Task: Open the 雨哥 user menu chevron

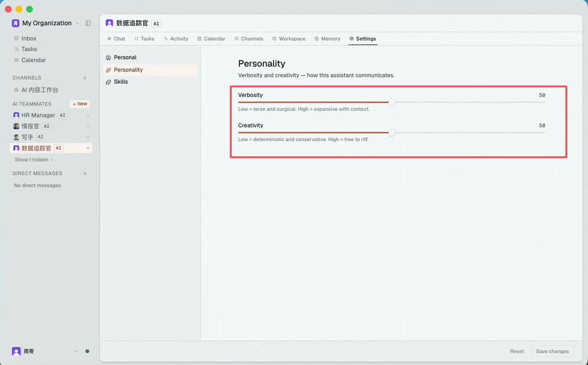Action: [76, 351]
